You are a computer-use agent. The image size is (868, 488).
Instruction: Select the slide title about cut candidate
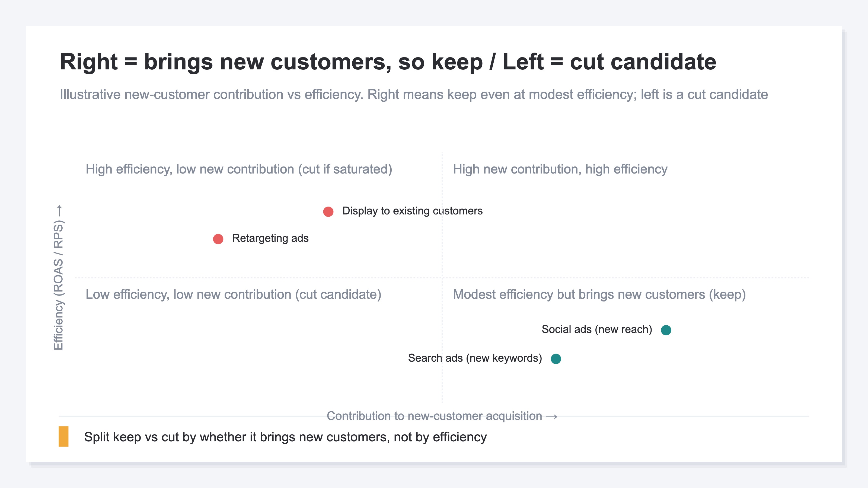point(388,62)
